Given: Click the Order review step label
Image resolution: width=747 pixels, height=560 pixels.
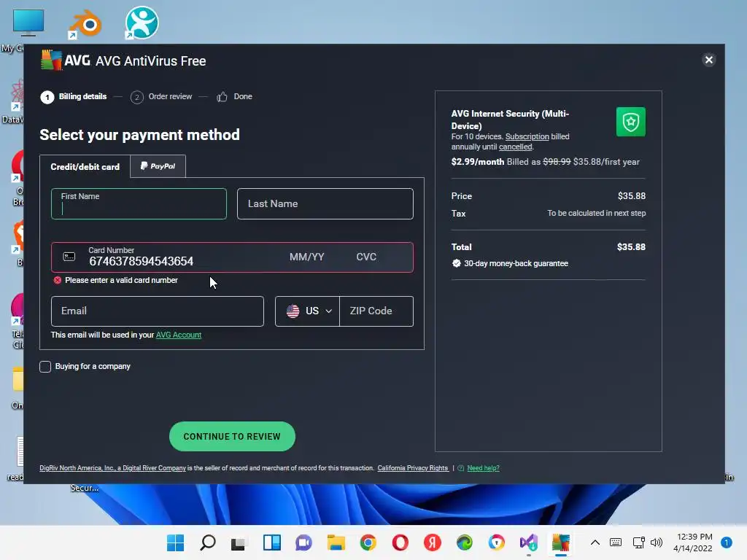Looking at the screenshot, I should tap(170, 97).
